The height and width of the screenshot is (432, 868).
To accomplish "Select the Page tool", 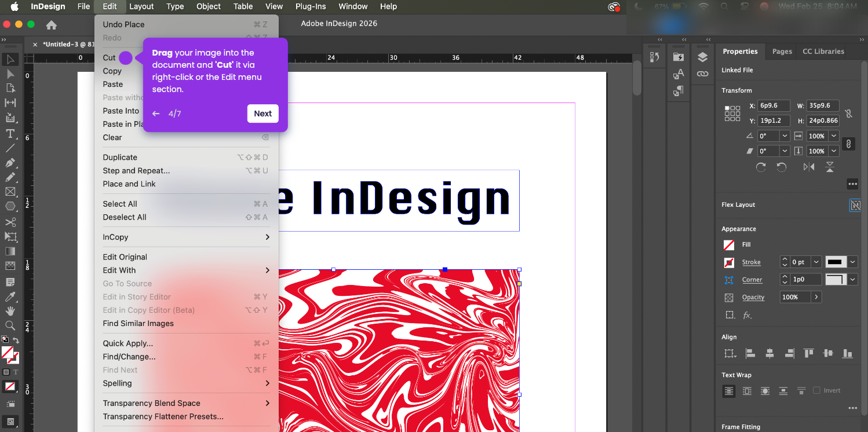I will (10, 88).
